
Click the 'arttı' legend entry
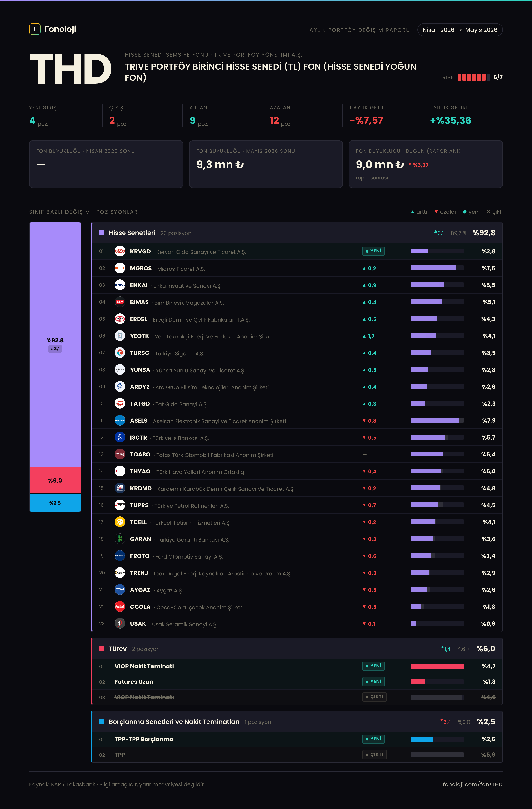pyautogui.click(x=419, y=212)
